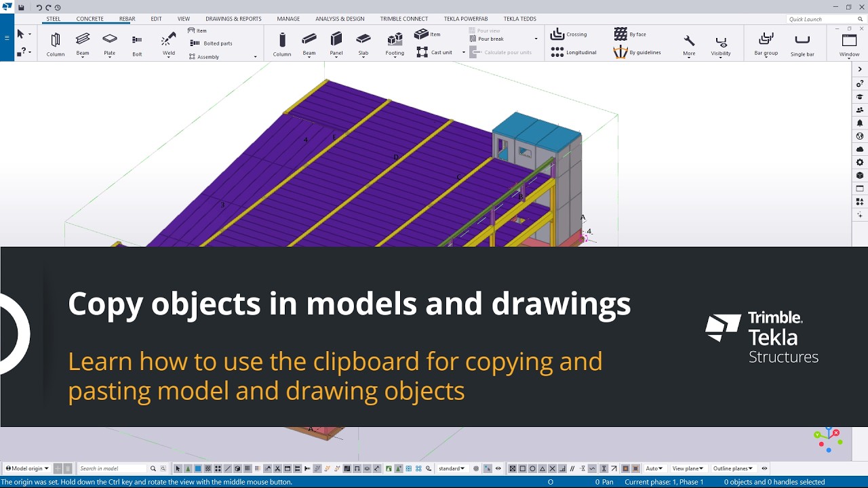Click the Cast unit button
This screenshot has width=868, height=488.
pyautogui.click(x=434, y=52)
